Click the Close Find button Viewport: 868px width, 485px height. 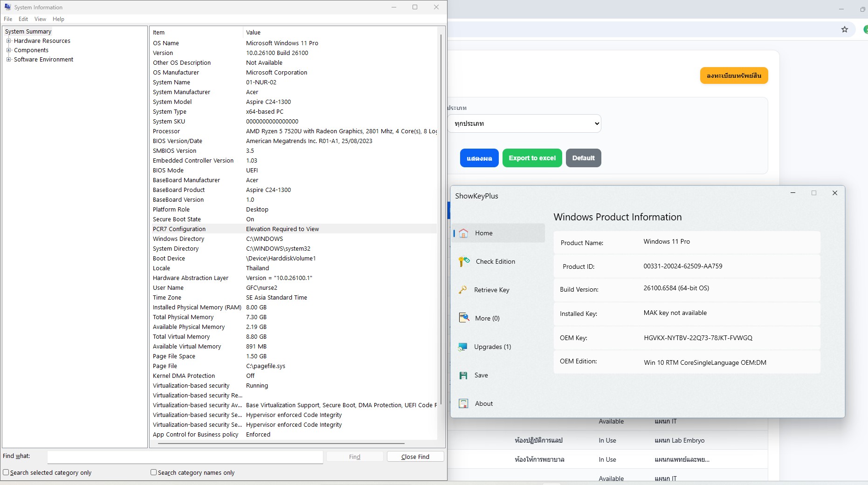tap(415, 457)
